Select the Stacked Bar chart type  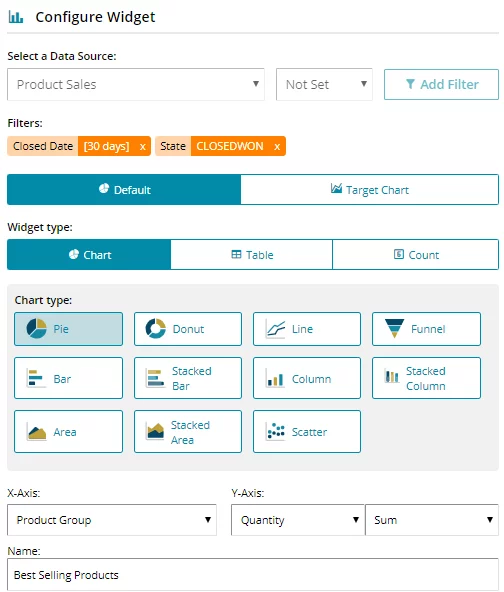188,378
